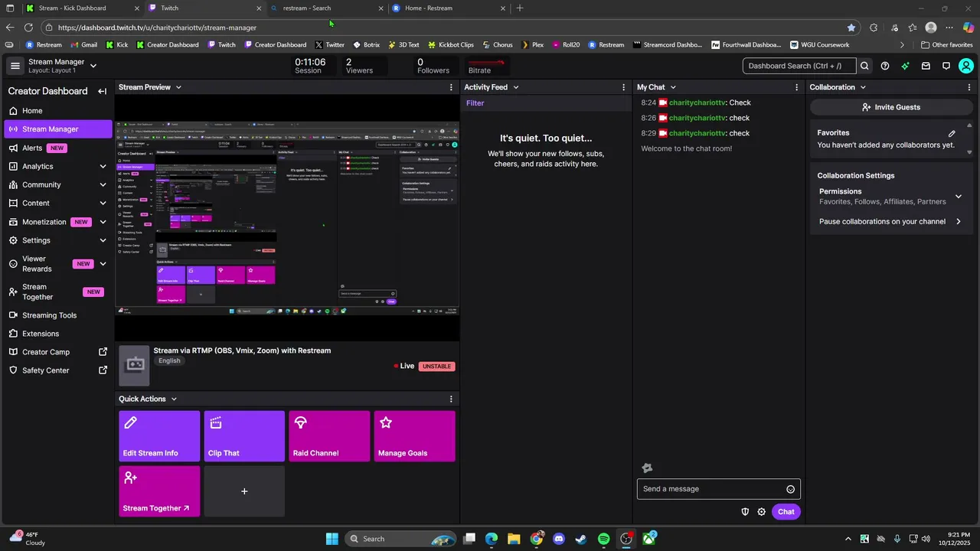Select Stream Manager in the sidebar
980x551 pixels.
58,129
